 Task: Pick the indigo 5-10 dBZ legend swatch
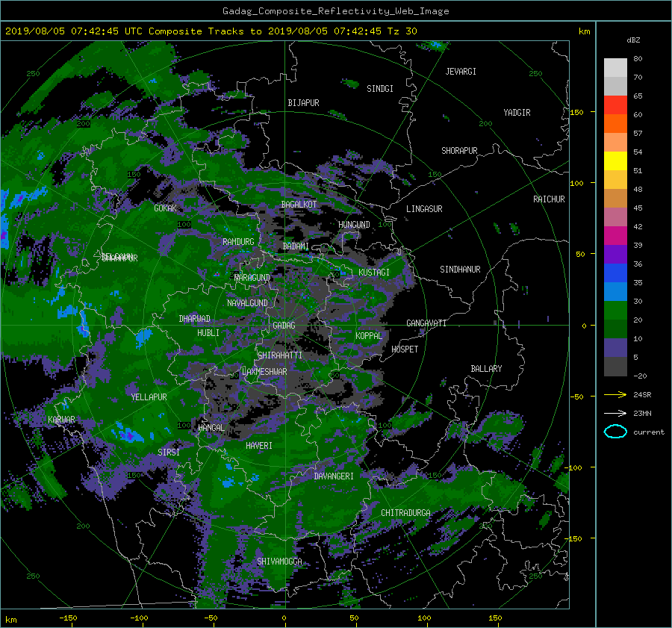pyautogui.click(x=615, y=348)
